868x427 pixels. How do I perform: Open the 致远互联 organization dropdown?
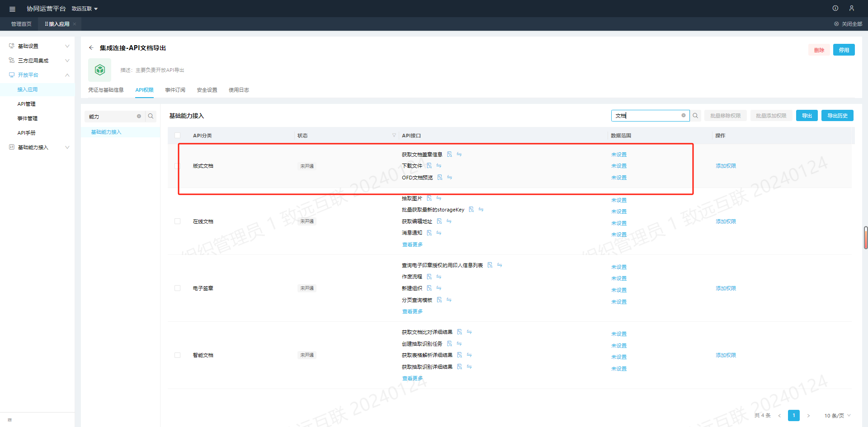[x=85, y=9]
